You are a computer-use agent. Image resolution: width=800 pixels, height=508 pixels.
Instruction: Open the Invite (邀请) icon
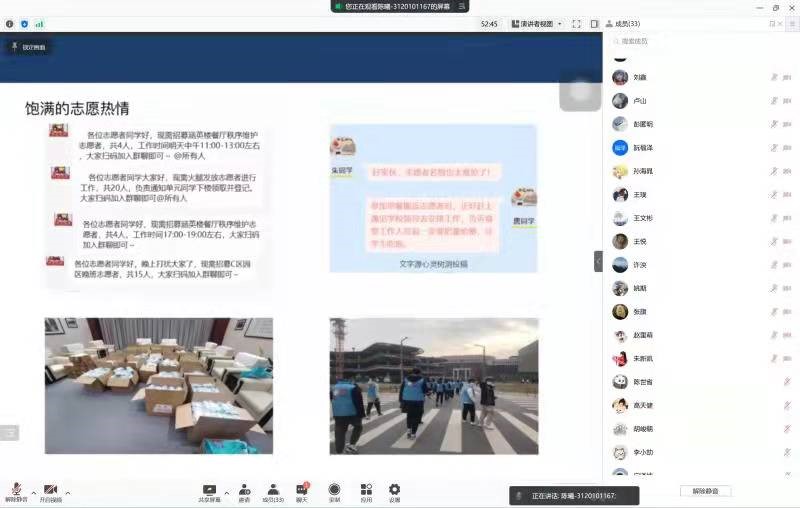tap(243, 490)
